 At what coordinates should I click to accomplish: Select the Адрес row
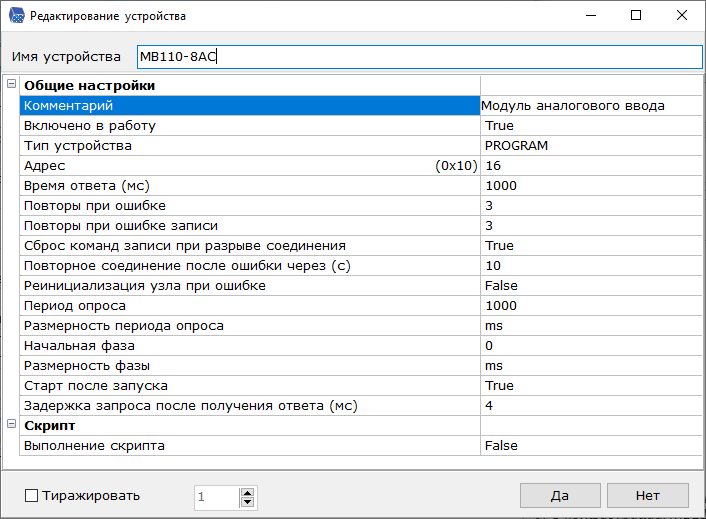click(250, 166)
